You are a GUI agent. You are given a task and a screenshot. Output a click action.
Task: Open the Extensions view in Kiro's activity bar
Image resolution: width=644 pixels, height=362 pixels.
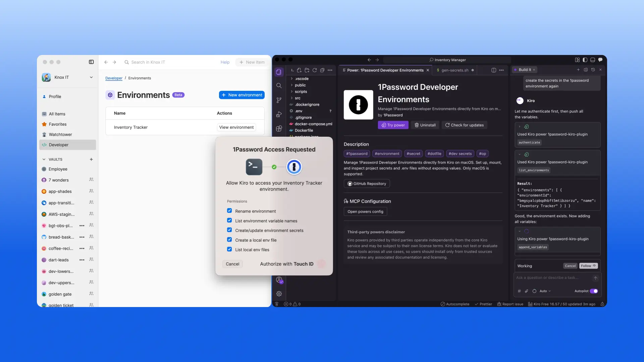tap(279, 129)
